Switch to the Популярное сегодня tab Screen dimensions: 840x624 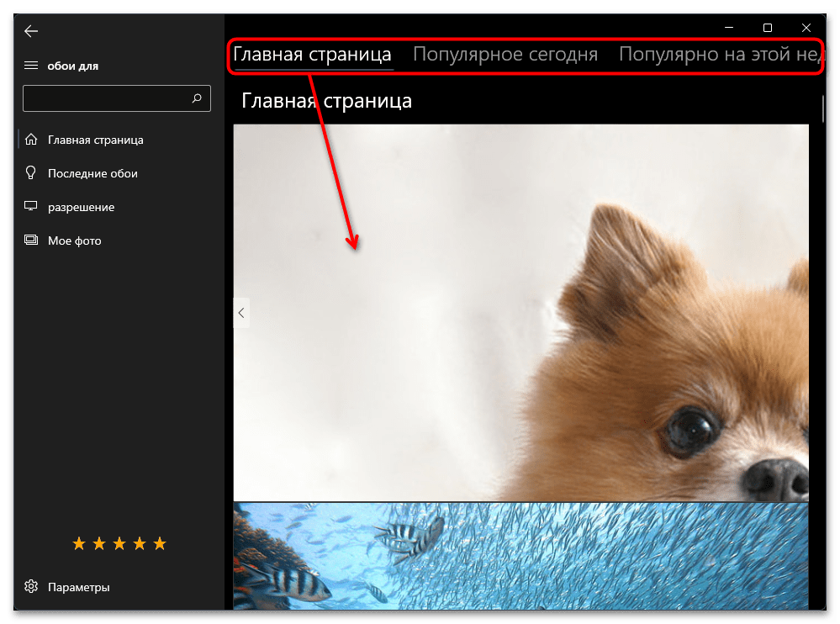tap(505, 55)
